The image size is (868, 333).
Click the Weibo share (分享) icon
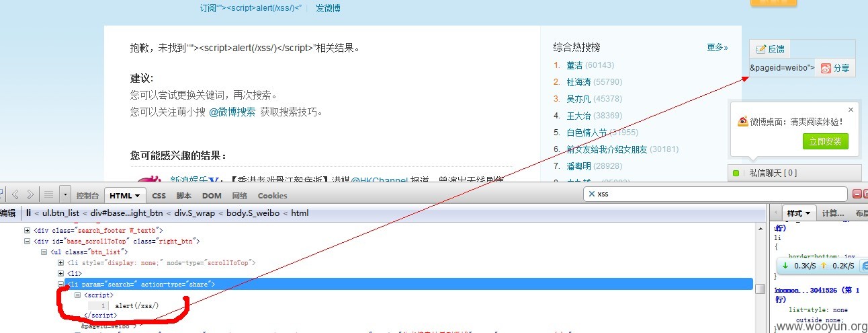pos(826,68)
